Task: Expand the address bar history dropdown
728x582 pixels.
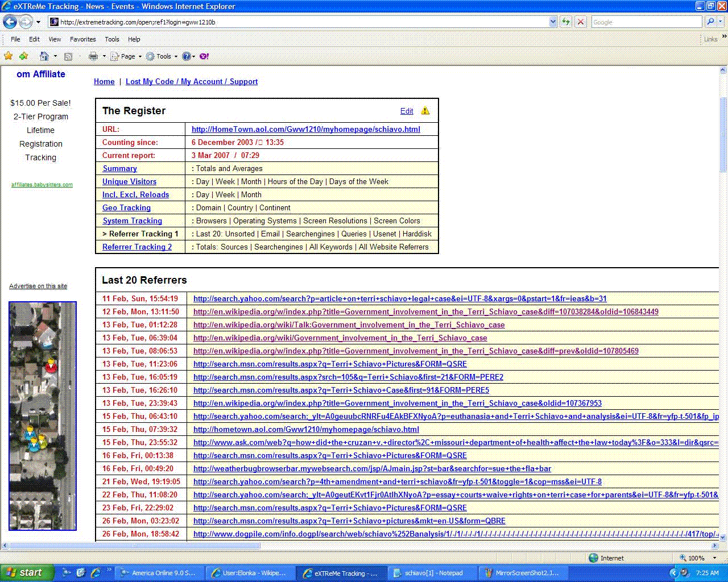Action: point(553,22)
